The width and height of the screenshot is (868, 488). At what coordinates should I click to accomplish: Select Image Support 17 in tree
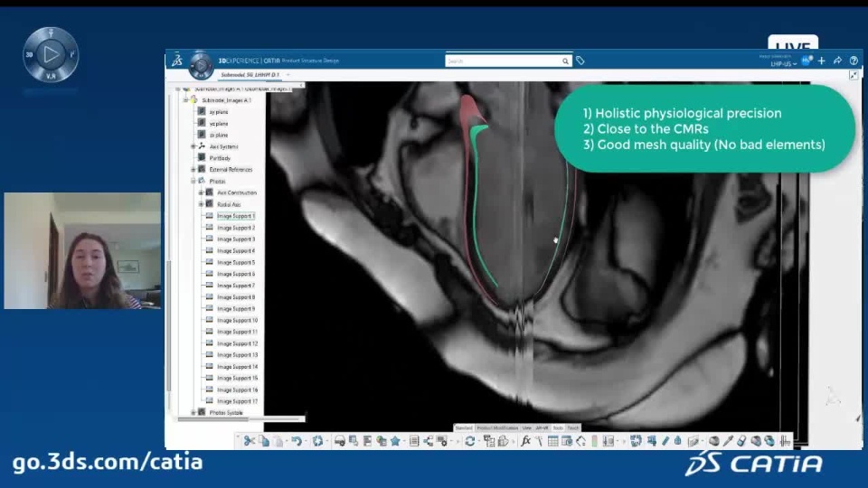tap(238, 401)
